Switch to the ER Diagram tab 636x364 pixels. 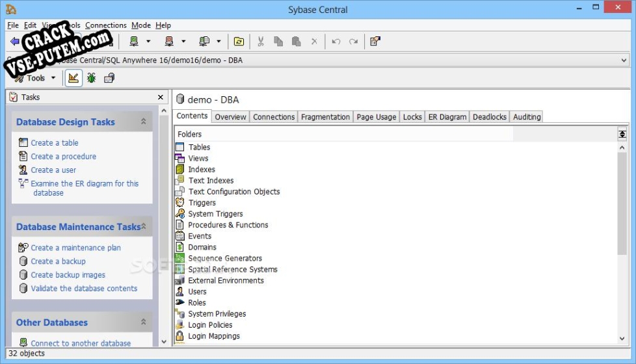pos(447,117)
